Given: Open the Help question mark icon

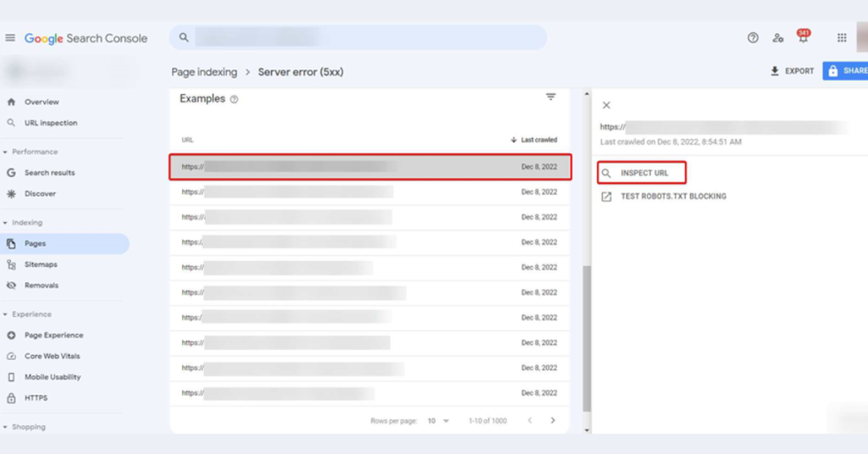Looking at the screenshot, I should tap(753, 37).
